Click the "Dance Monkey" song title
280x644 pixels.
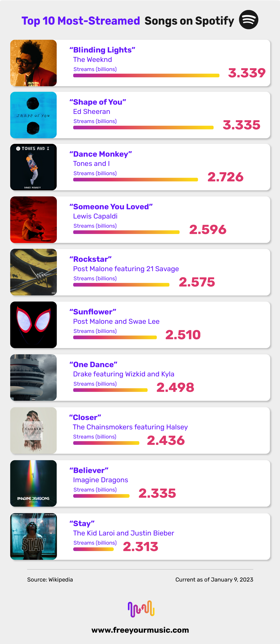(x=101, y=154)
